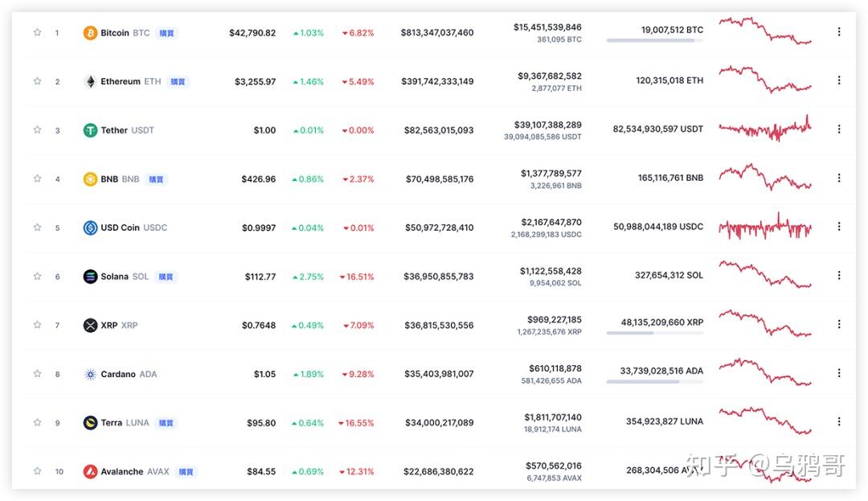
Task: Toggle the watchlist star for Tether
Action: [37, 129]
